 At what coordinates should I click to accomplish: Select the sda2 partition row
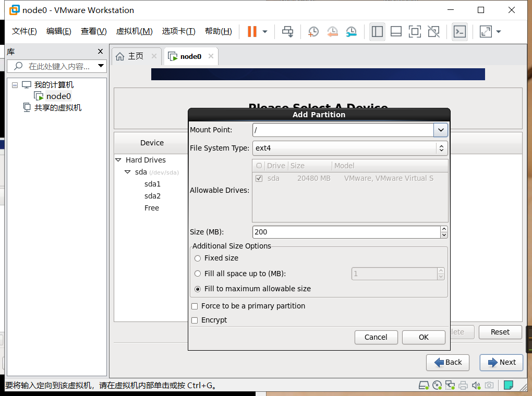152,196
